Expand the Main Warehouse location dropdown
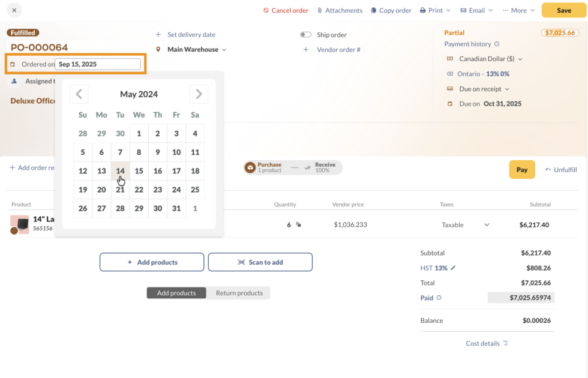This screenshot has width=588, height=378. 224,49
